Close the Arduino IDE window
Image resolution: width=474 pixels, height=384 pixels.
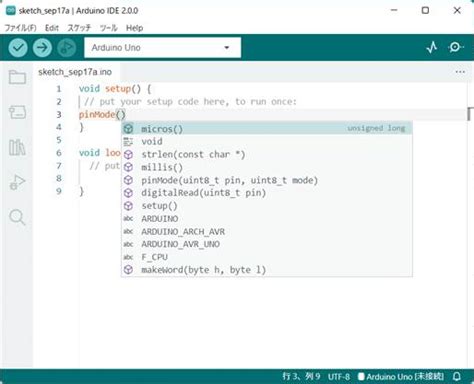coord(457,10)
